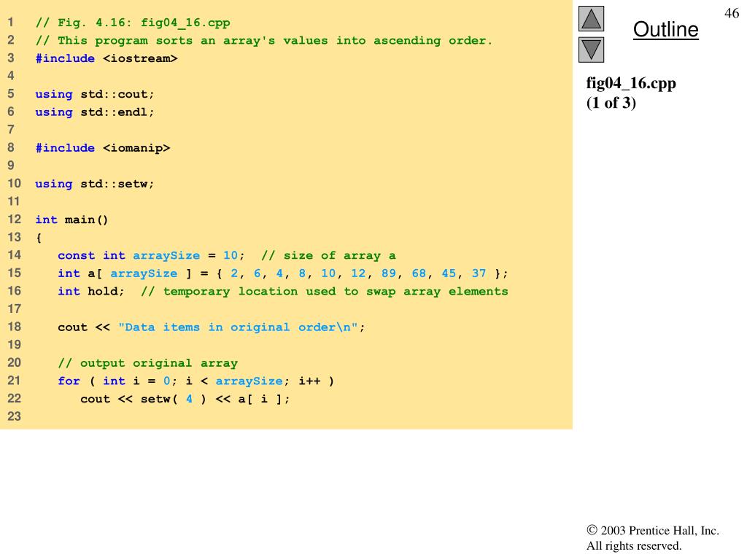Click line number 19

coord(15,345)
